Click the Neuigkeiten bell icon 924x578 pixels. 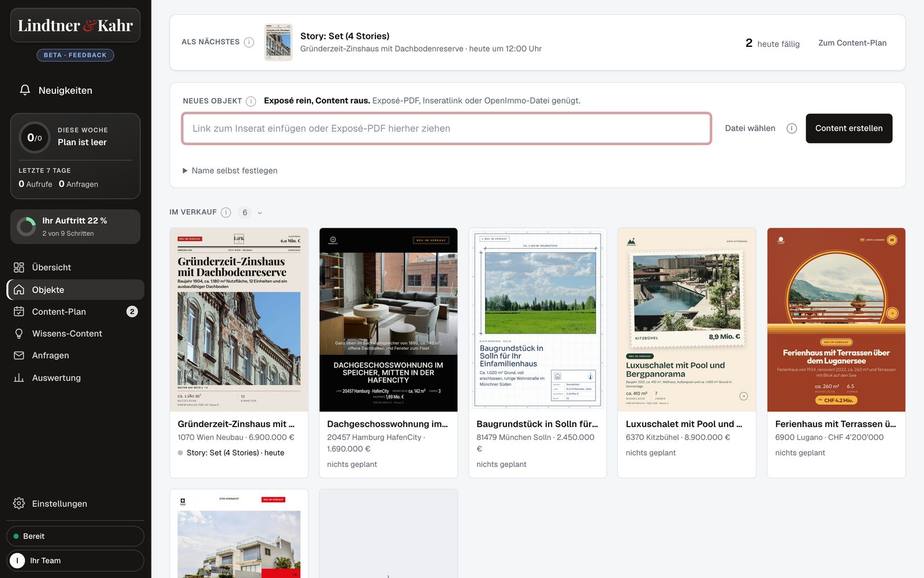(x=25, y=90)
